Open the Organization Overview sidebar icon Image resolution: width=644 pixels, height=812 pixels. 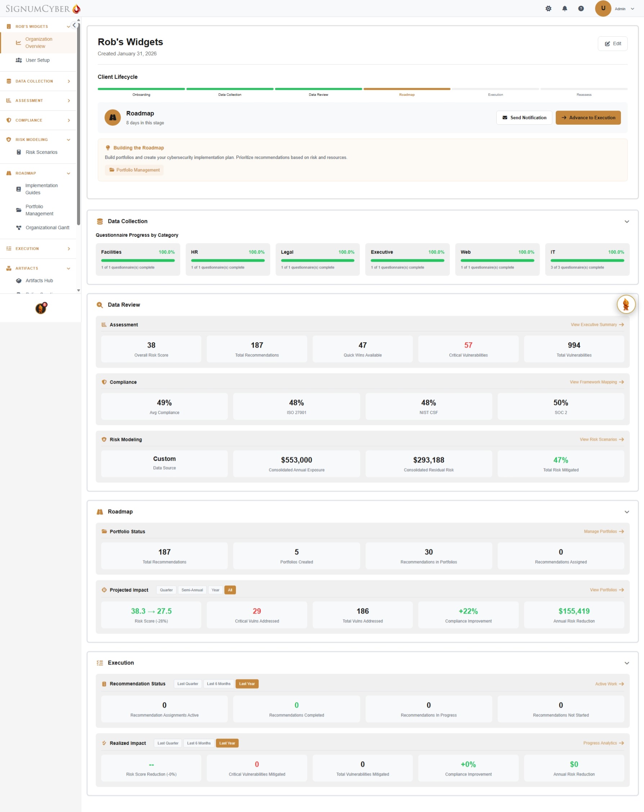pyautogui.click(x=18, y=43)
